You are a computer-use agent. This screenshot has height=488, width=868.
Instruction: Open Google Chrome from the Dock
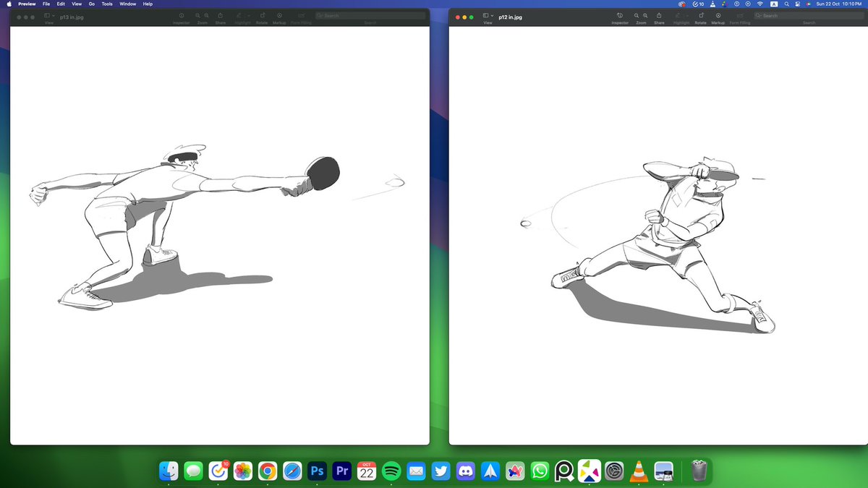268,471
